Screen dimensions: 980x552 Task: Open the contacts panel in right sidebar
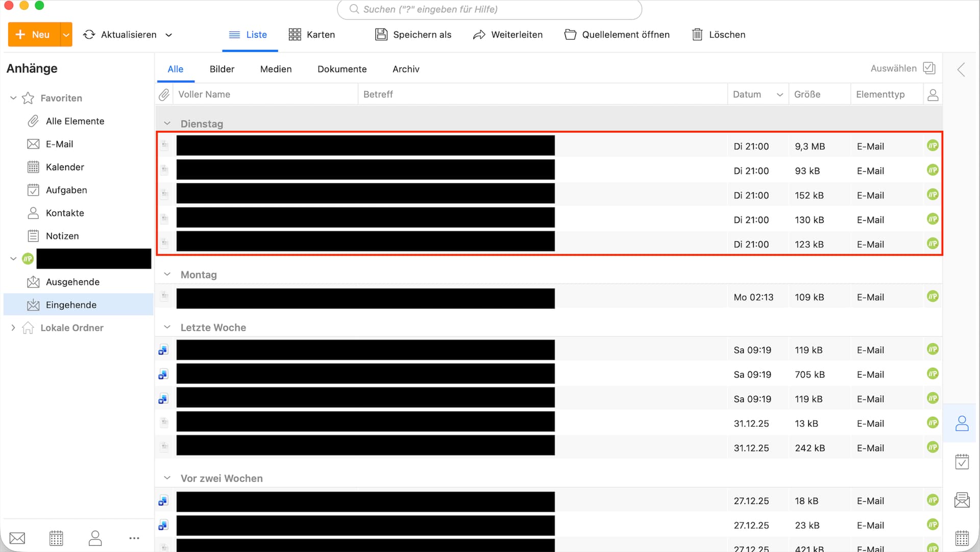[x=962, y=423]
